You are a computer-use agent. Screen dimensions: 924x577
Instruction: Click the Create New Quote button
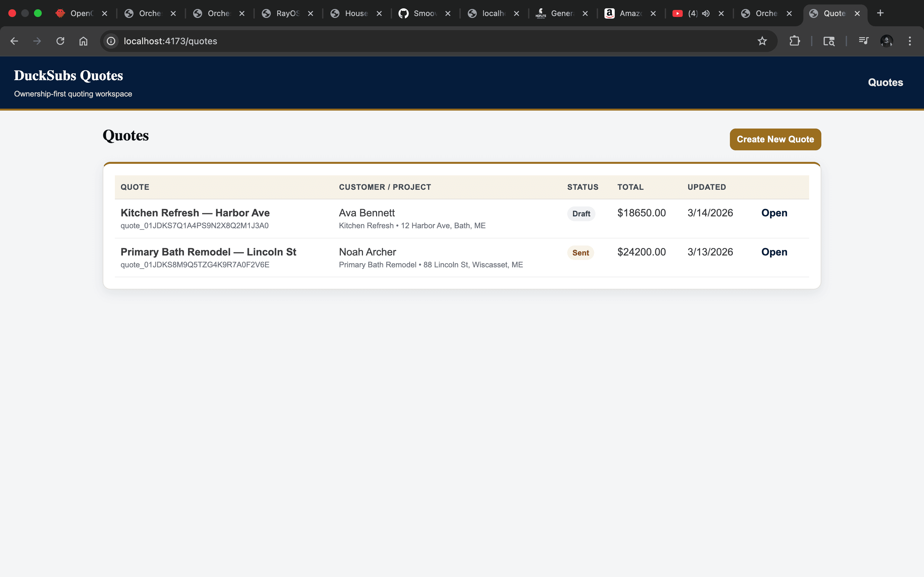point(775,139)
